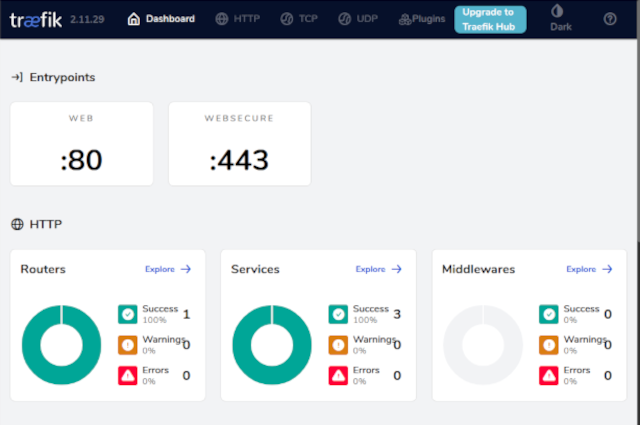Screen dimensions: 640x425
Task: Open the help question mark icon
Action: 610,19
